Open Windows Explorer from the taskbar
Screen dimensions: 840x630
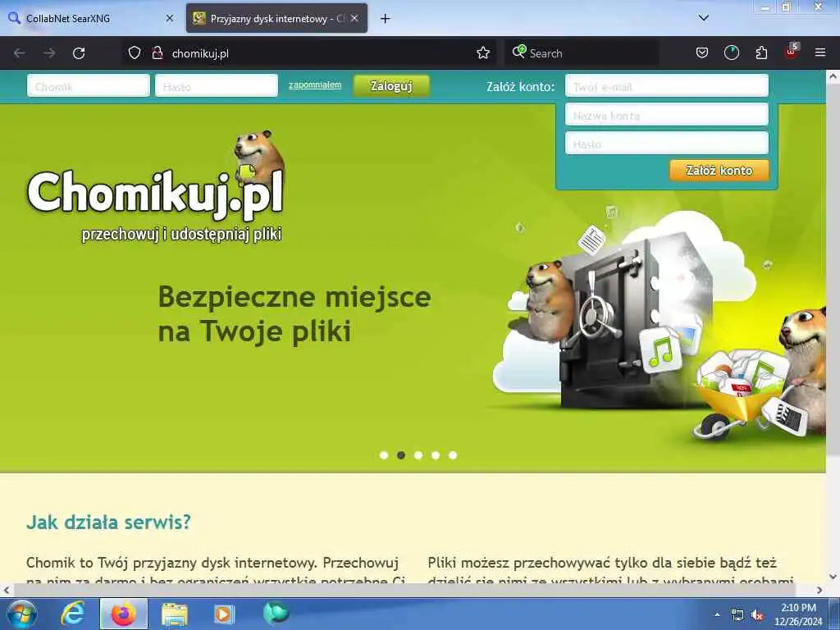click(175, 614)
